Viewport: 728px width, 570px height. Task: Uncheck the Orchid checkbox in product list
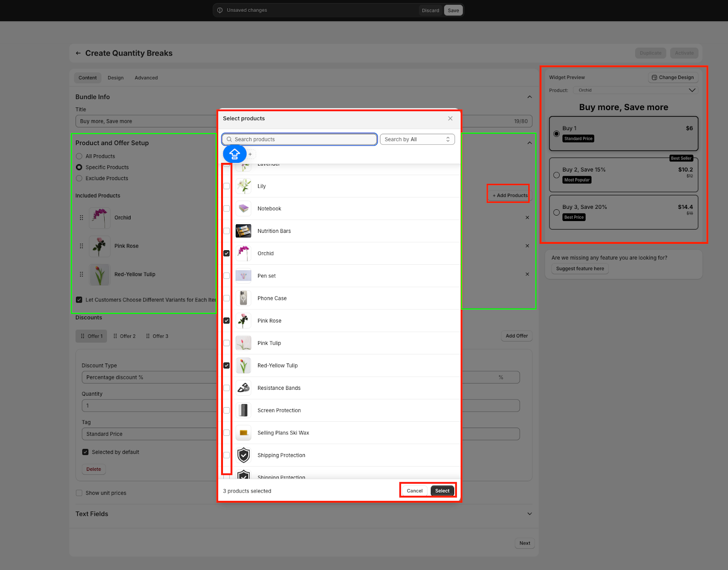[x=227, y=253]
